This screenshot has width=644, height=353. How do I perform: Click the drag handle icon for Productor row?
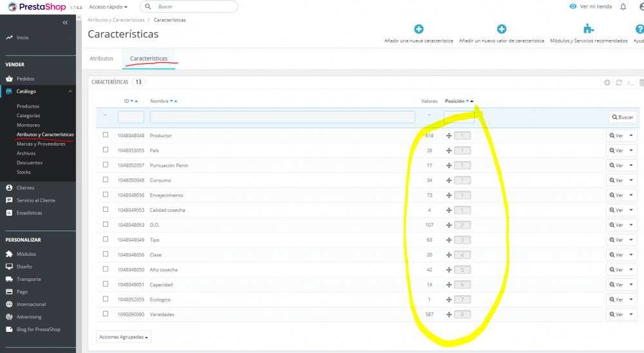coord(449,136)
